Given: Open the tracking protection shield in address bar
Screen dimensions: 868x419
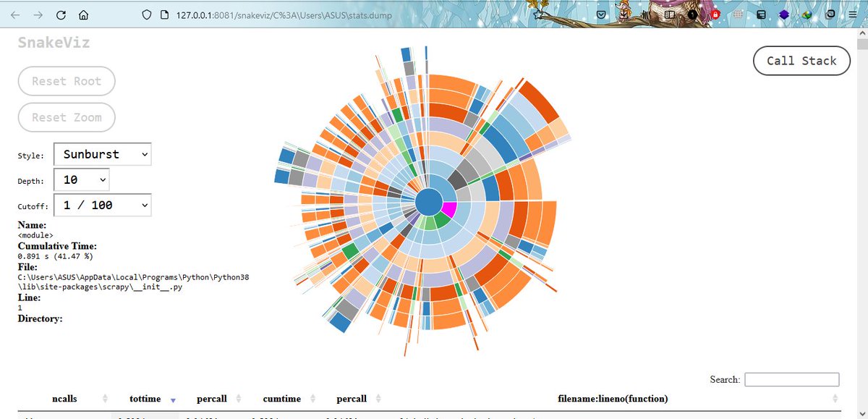Looking at the screenshot, I should coord(145,14).
